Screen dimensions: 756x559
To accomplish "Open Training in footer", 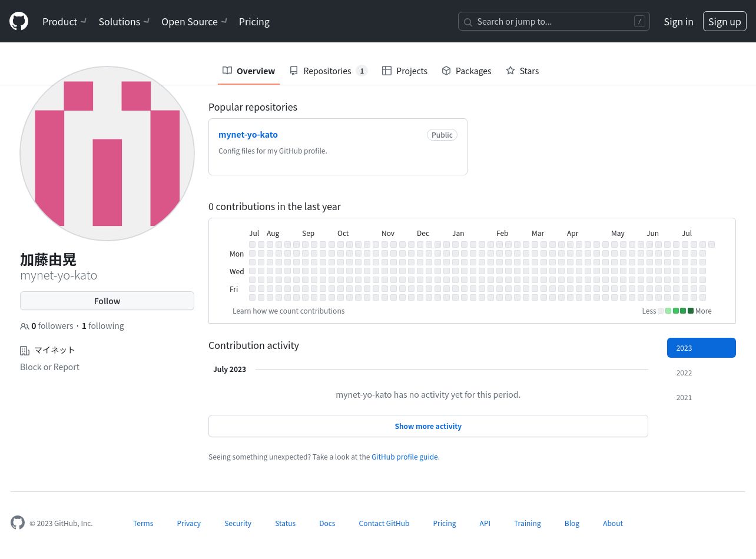I will [x=528, y=523].
